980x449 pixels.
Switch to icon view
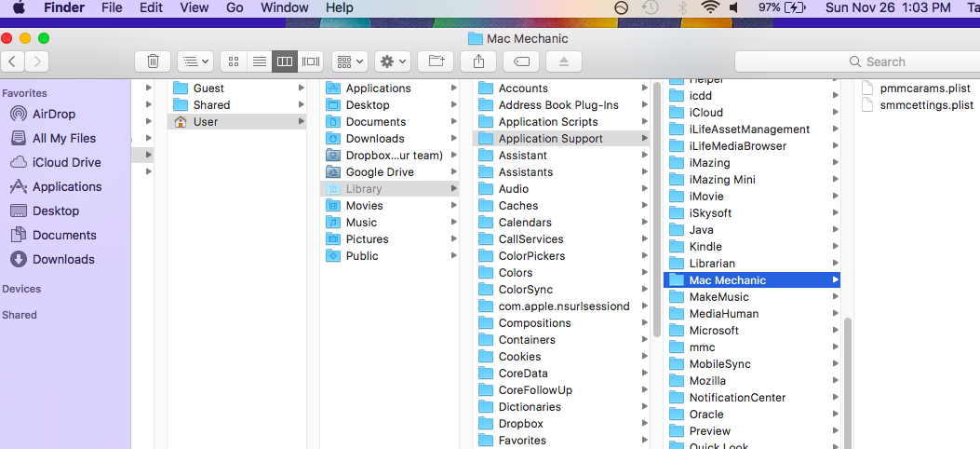point(234,61)
